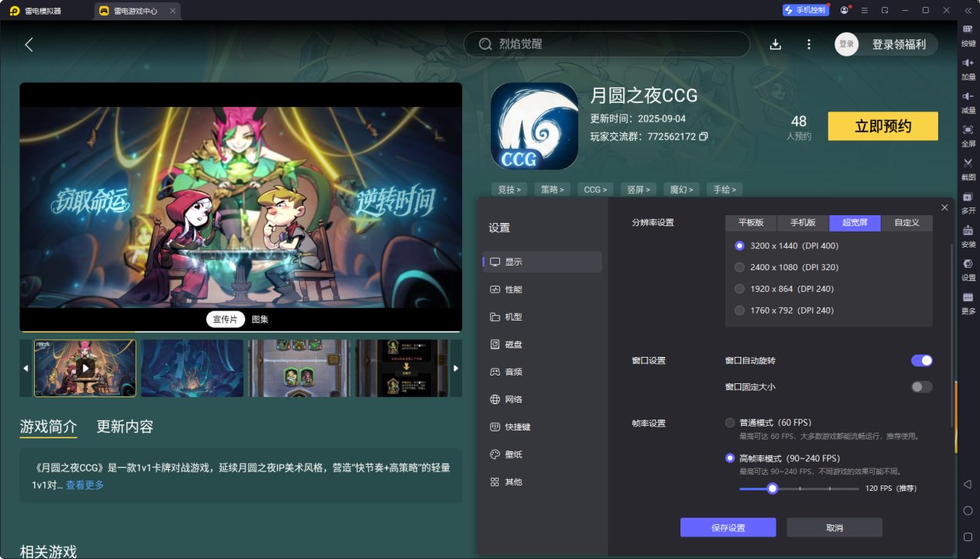The image size is (980, 559).
Task: Collapse the sidebar with double chevron
Action: click(x=968, y=10)
